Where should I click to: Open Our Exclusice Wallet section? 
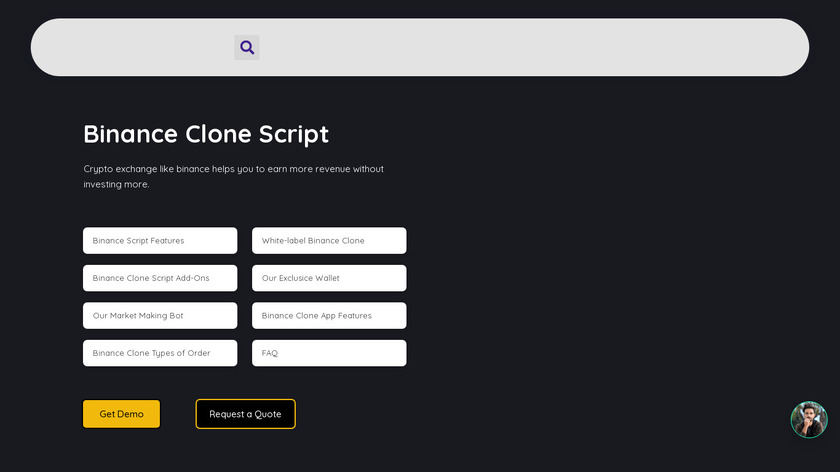coord(329,278)
